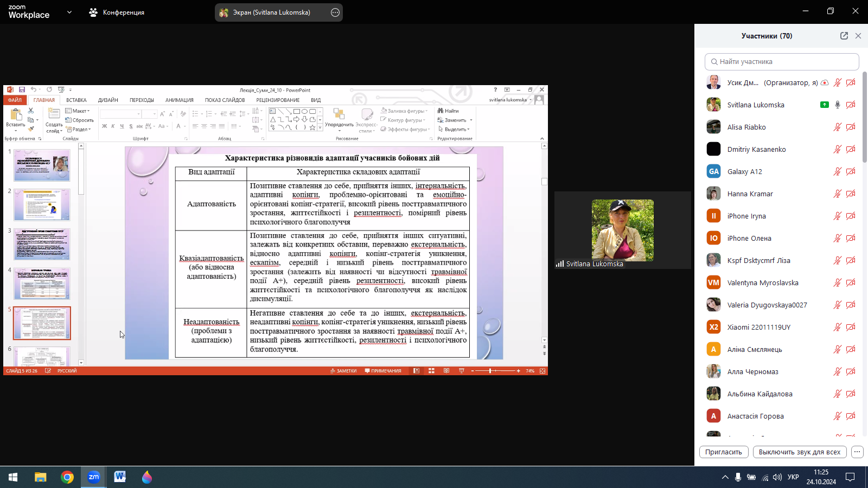Viewport: 868px width, 488px height.
Task: Open Google Chrome from the taskbar
Action: tap(67, 477)
